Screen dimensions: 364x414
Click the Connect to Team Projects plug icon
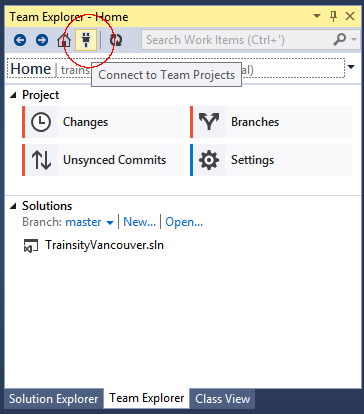tap(86, 40)
